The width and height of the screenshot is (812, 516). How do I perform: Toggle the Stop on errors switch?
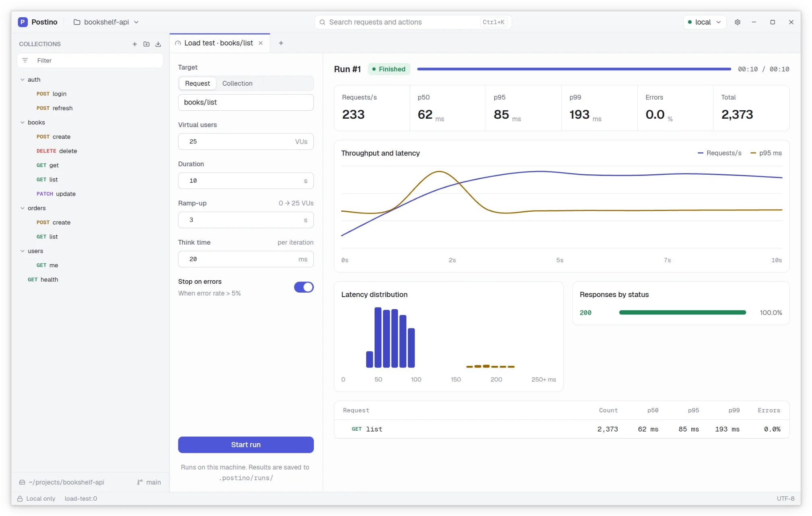(x=304, y=287)
